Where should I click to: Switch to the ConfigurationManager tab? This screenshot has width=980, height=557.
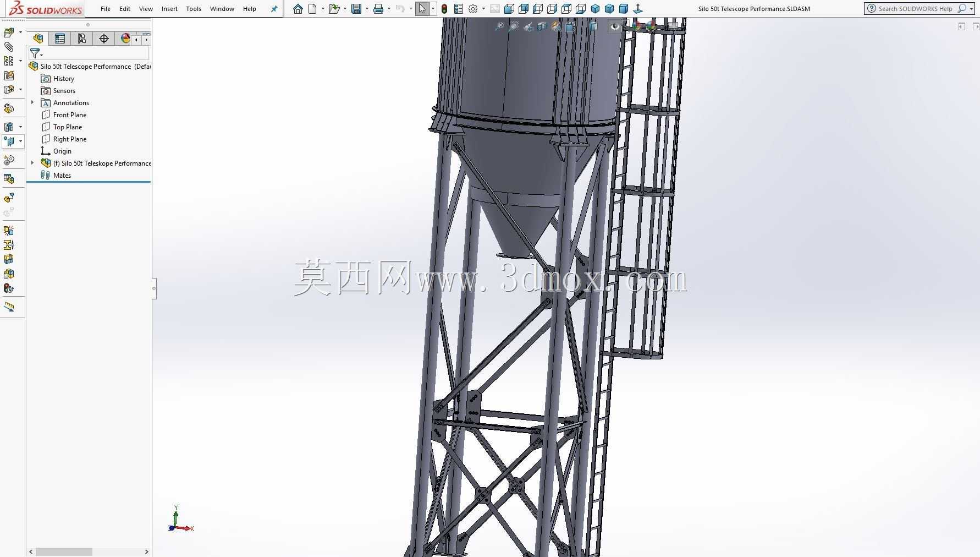pyautogui.click(x=81, y=39)
